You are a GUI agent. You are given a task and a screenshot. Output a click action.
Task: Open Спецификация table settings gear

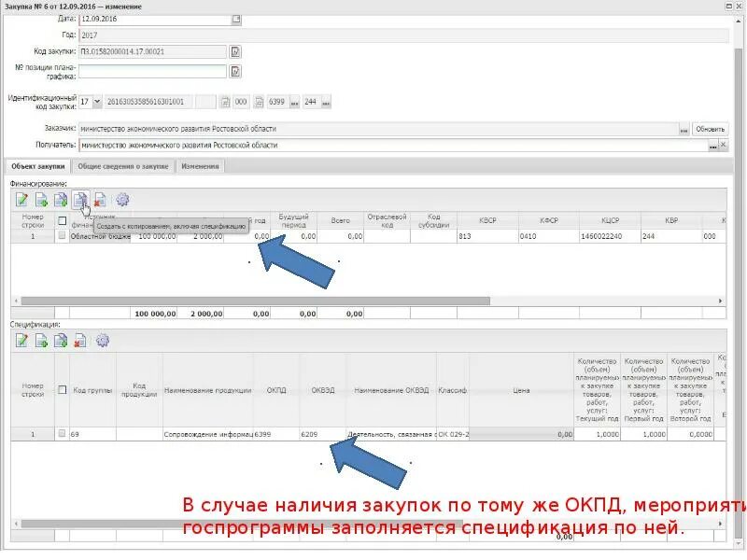pyautogui.click(x=103, y=341)
